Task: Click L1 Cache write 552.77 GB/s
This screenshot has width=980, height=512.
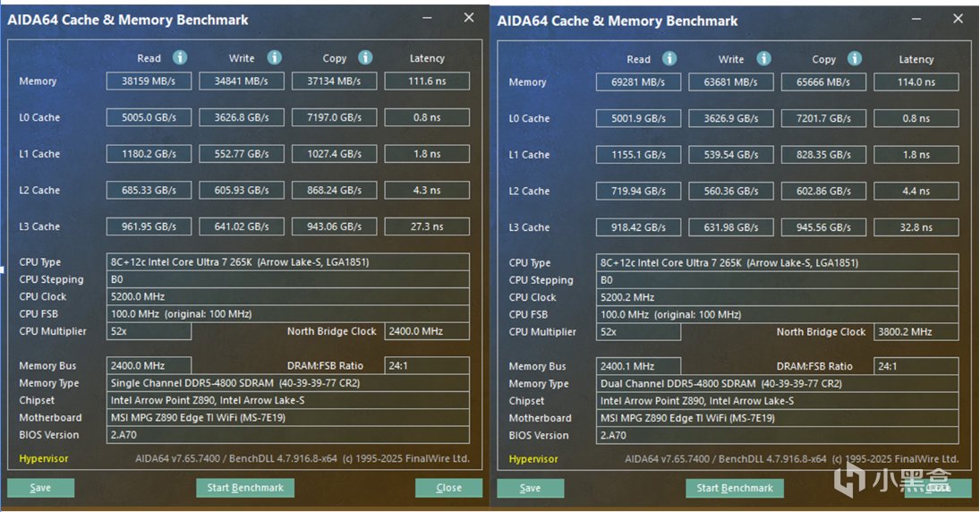Action: tap(242, 154)
